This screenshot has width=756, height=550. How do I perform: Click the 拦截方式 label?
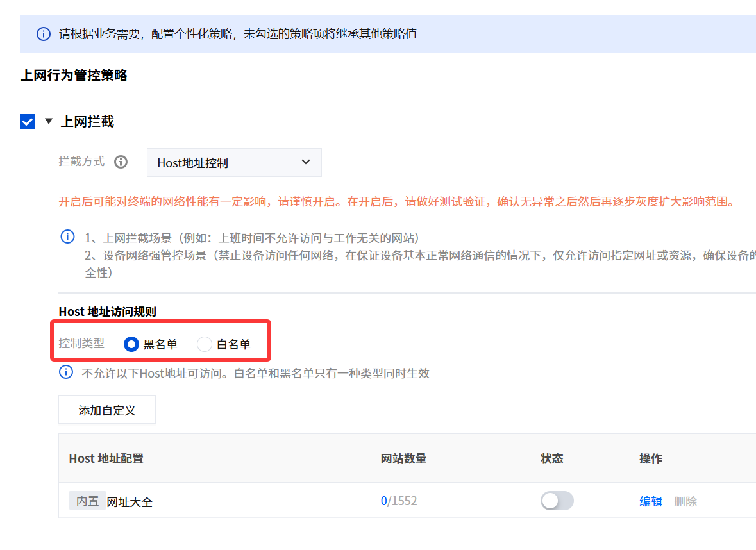(x=81, y=162)
